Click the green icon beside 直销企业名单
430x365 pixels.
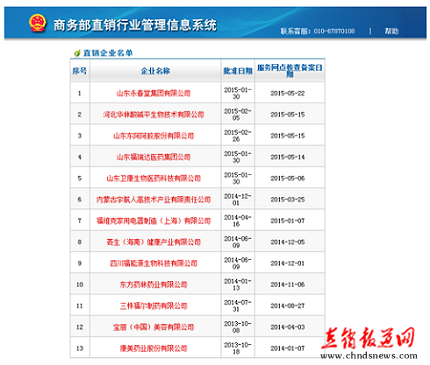pyautogui.click(x=77, y=53)
